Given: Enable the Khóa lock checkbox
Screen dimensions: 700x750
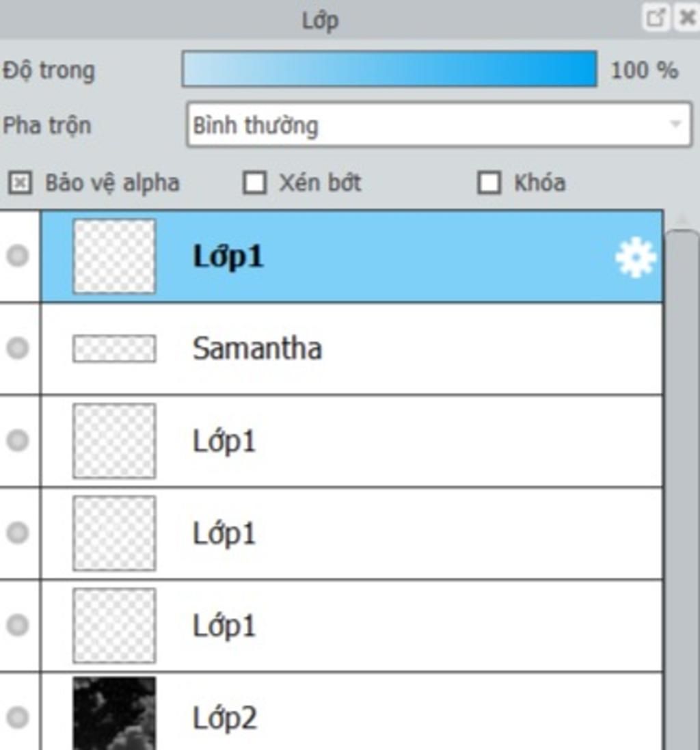Looking at the screenshot, I should click(489, 183).
